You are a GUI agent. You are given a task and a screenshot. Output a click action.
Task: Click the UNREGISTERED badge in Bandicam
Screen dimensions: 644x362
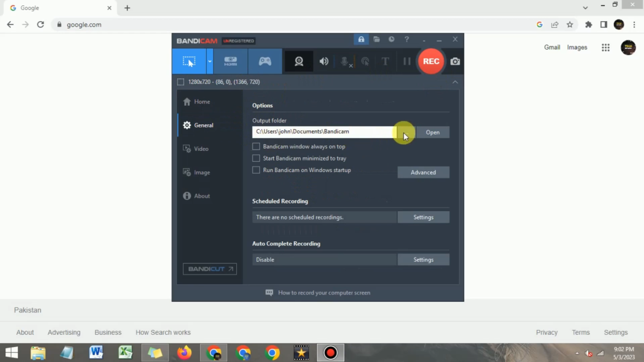point(239,41)
